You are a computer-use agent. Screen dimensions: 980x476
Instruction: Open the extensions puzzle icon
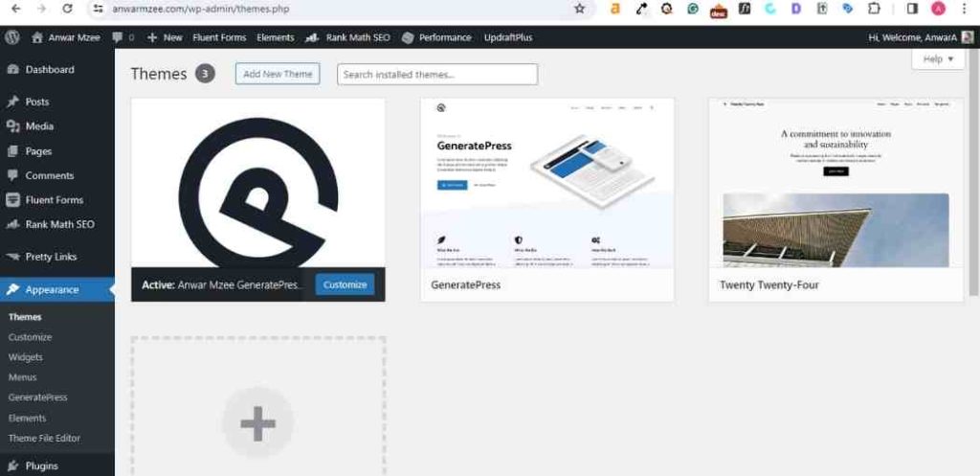coord(874,9)
